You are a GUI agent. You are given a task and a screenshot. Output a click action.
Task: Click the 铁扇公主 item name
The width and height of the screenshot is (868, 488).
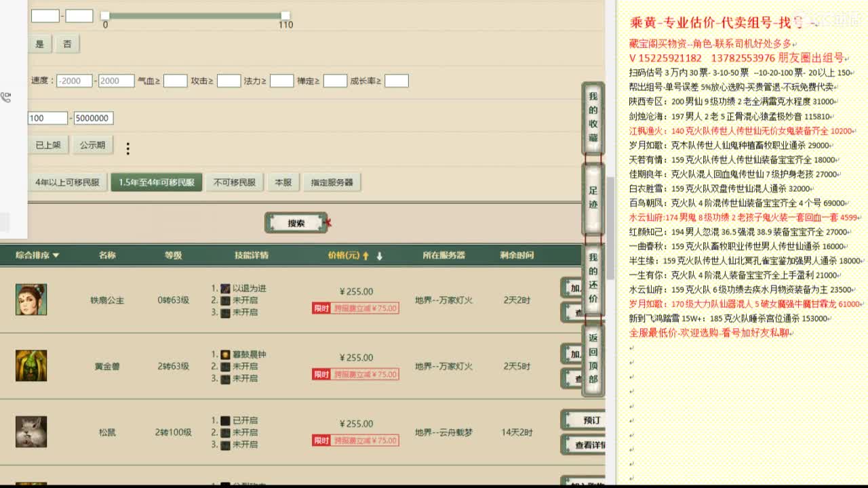[107, 300]
